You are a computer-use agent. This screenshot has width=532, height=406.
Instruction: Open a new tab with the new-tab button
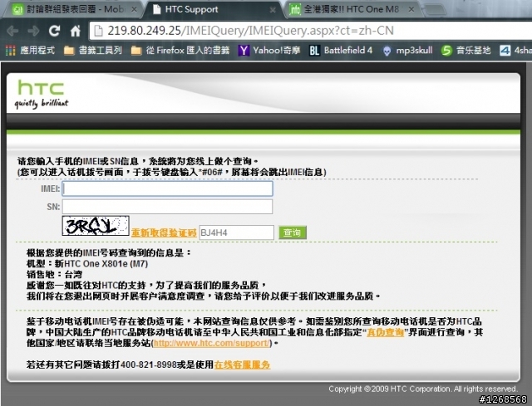click(x=436, y=10)
